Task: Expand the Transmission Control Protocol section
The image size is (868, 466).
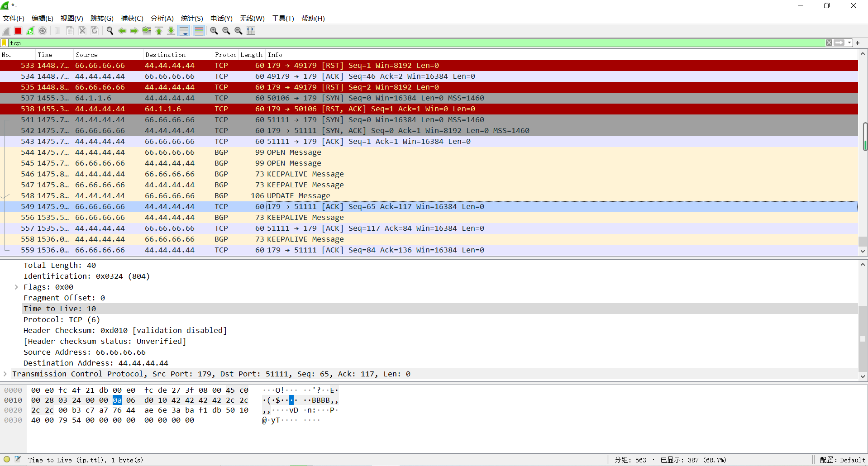Action: coord(5,374)
